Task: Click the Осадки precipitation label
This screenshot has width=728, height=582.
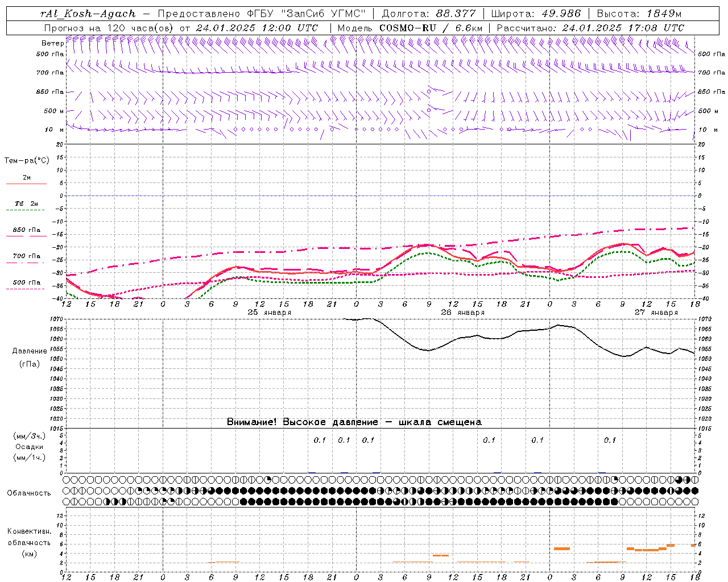Action: (x=30, y=447)
